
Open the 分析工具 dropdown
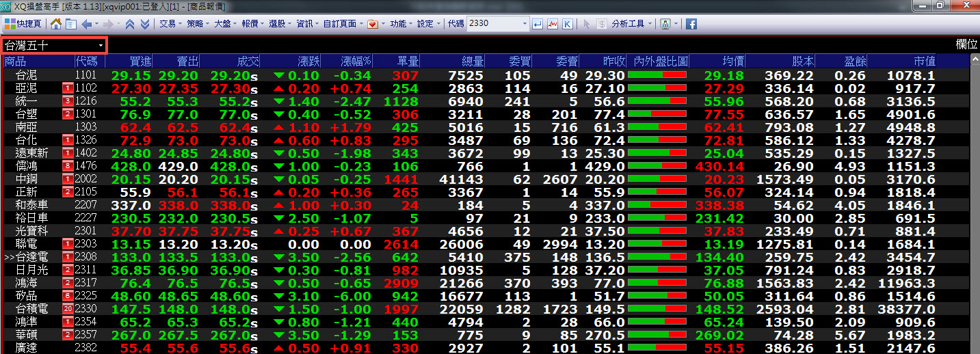(x=632, y=23)
